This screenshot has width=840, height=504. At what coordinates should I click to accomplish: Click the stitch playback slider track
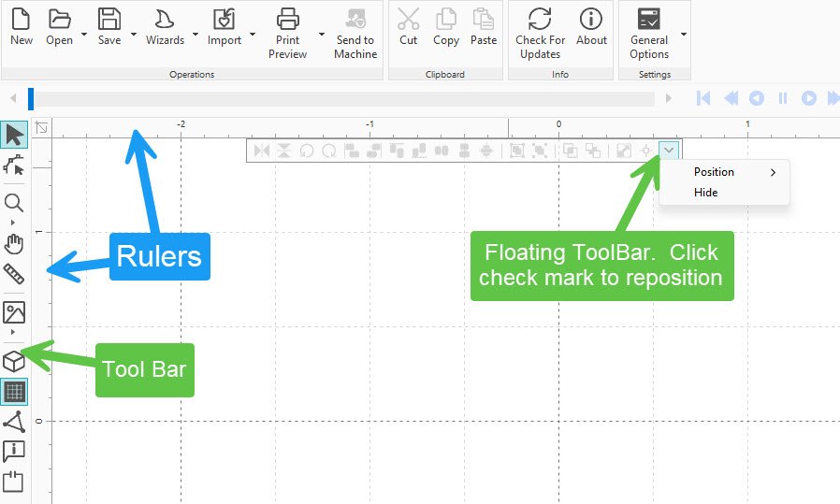click(343, 98)
